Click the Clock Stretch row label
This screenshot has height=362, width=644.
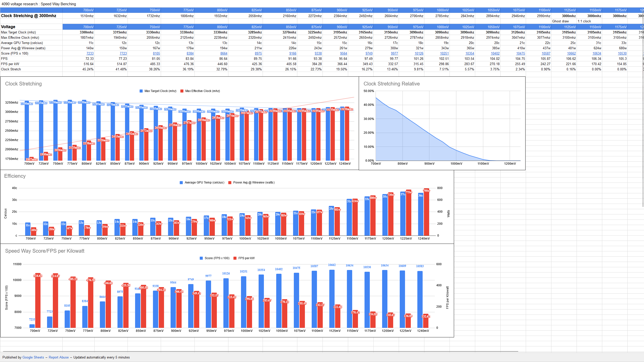31,69
